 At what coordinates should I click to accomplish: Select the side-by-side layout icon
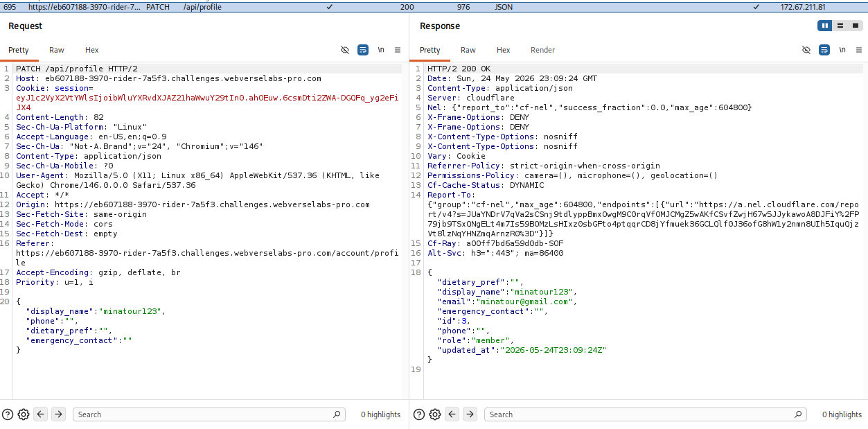[x=825, y=26]
